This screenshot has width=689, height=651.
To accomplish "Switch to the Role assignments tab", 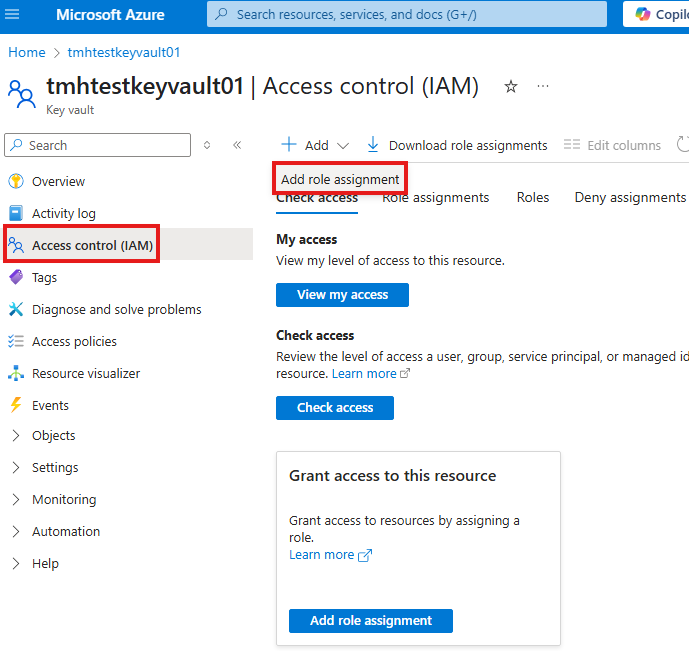I will tap(435, 198).
